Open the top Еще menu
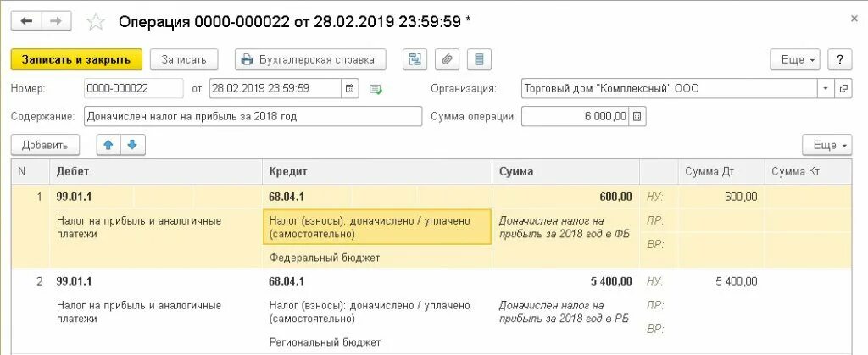Image resolution: width=868 pixels, height=355 pixels. 796,59
